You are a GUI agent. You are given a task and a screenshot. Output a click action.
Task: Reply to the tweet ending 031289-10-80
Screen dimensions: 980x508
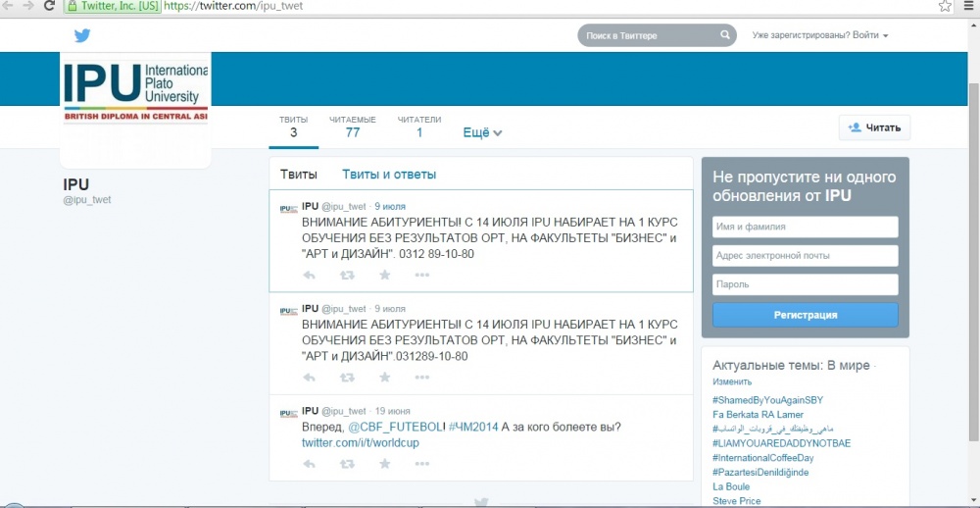309,378
